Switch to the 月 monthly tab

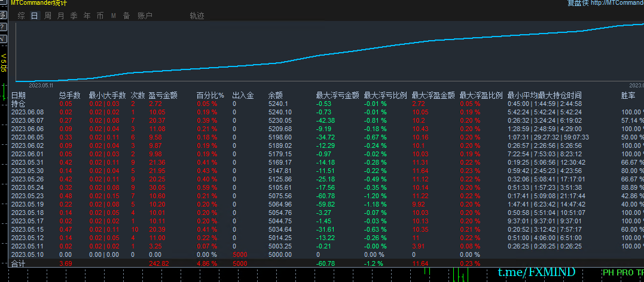tap(61, 16)
